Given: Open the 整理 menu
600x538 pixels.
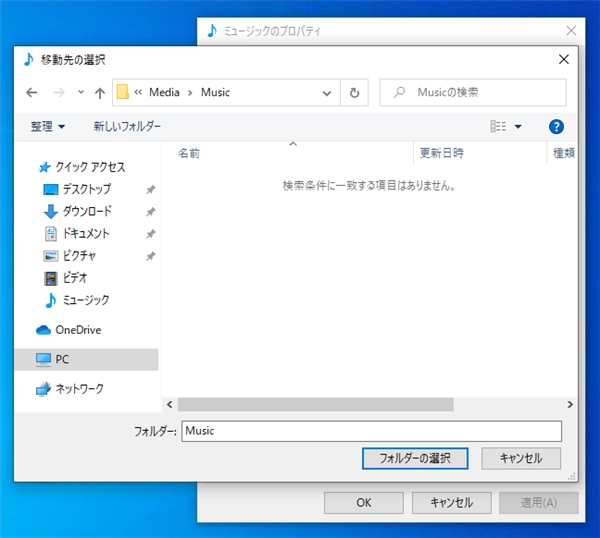Looking at the screenshot, I should pos(47,126).
